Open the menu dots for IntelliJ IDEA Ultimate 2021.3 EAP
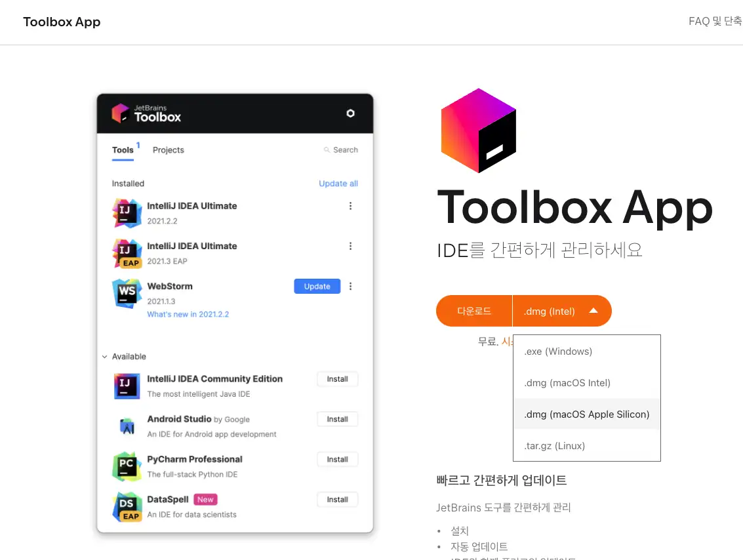This screenshot has height=560, width=743. pos(350,246)
